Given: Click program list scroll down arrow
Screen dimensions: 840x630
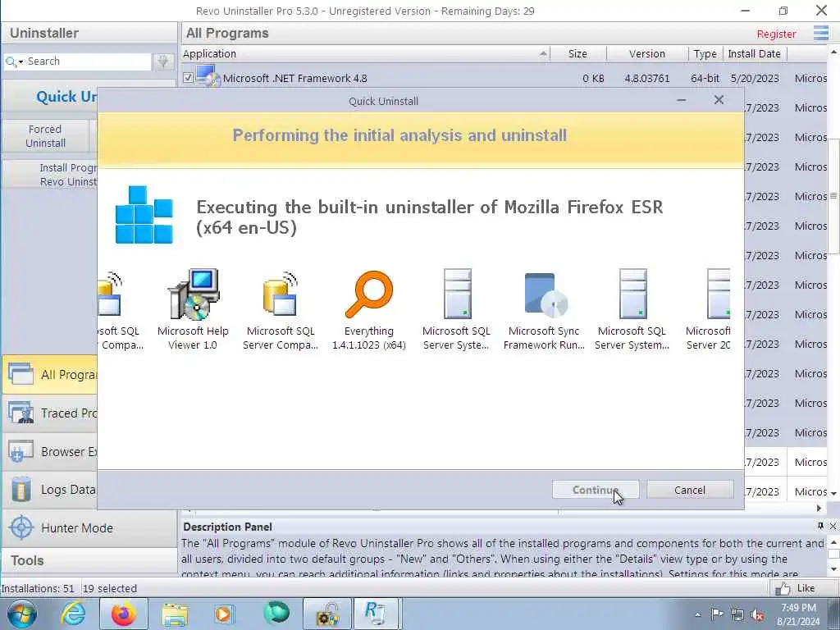Looking at the screenshot, I should point(833,493).
